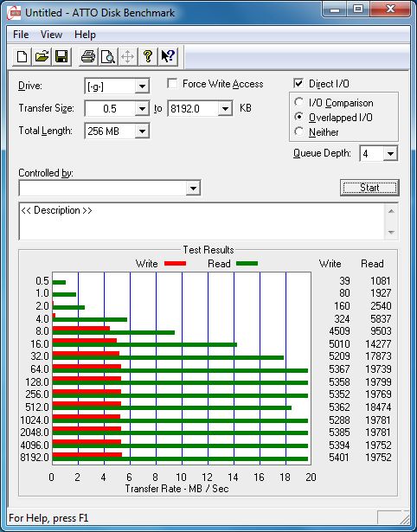Click inside the Description text box
The image size is (417, 532).
202,221
